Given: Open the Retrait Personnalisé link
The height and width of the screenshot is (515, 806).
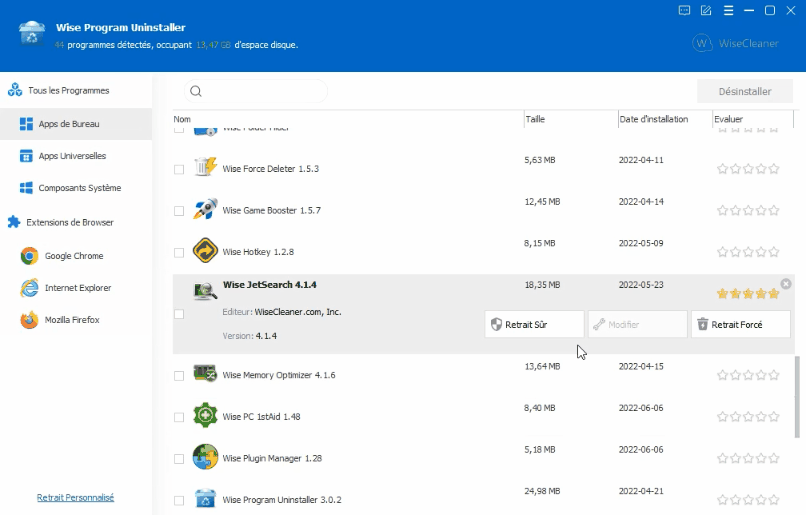Looking at the screenshot, I should (76, 498).
